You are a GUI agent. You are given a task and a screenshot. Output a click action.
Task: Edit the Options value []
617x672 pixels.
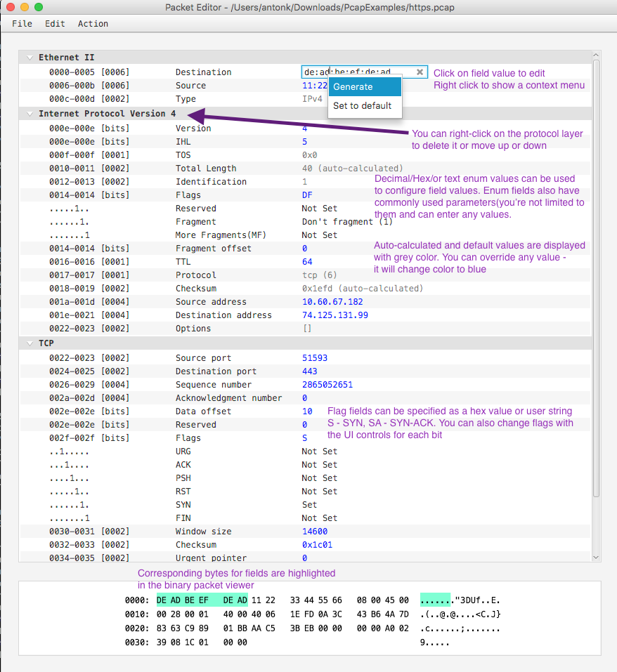[307, 329]
